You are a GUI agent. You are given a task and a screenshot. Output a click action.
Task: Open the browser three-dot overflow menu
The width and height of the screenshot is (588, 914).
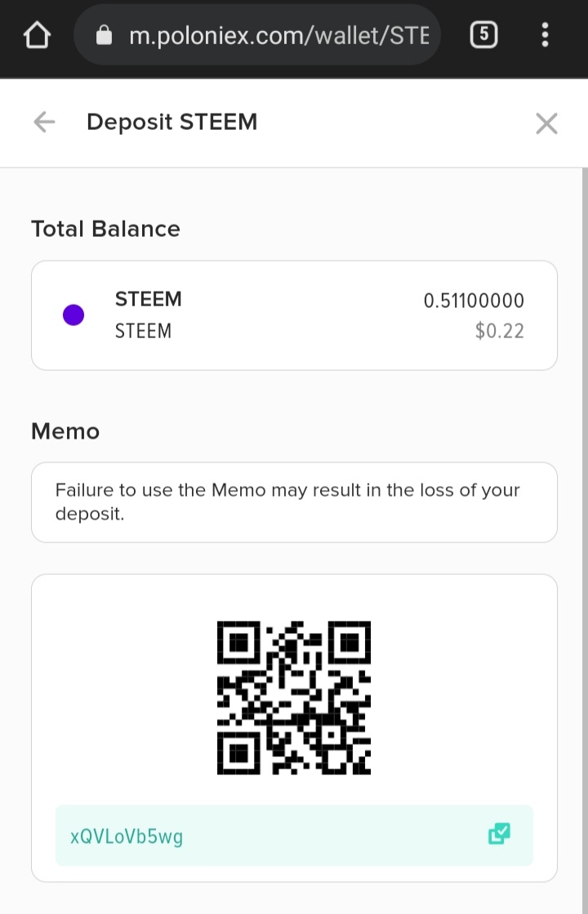545,35
